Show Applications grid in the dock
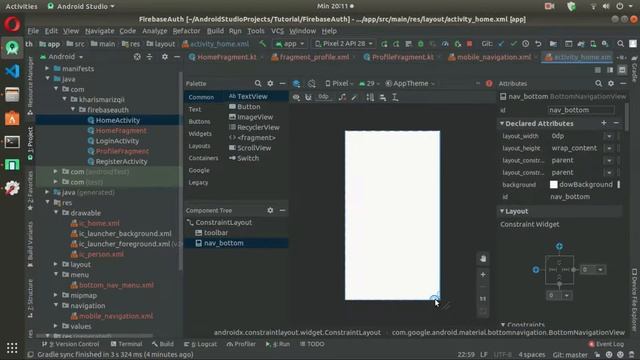Viewport: 640px width, 360px height. 12,348
